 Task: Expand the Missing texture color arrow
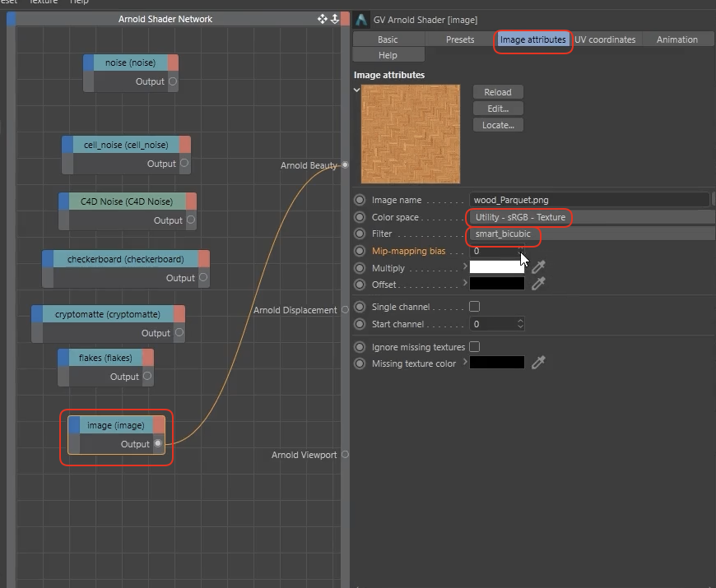465,362
